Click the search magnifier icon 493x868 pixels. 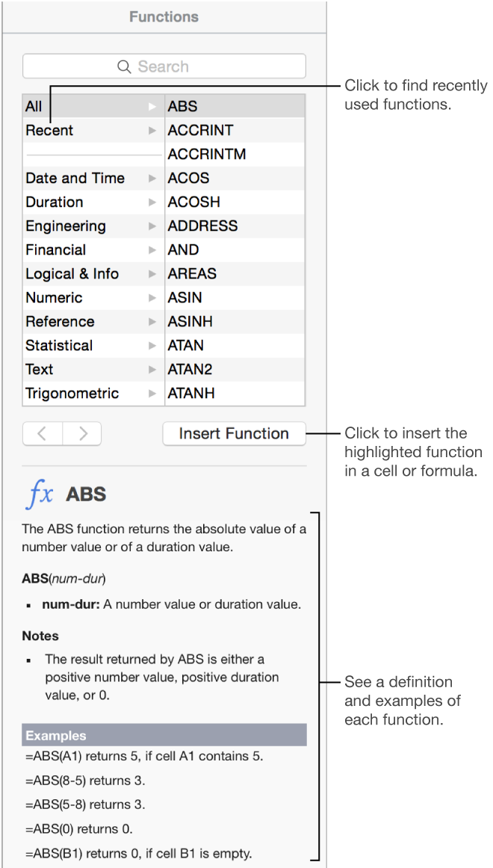tap(125, 66)
